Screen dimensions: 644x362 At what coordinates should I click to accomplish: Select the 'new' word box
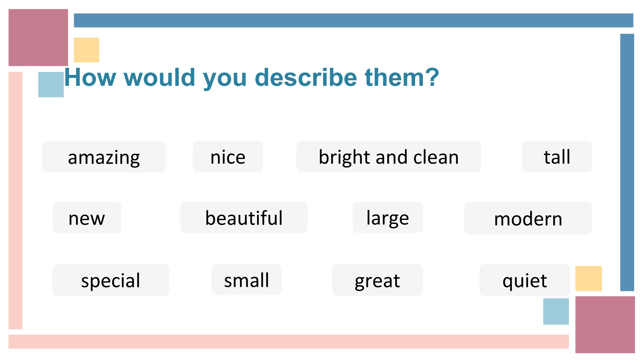coord(87,217)
